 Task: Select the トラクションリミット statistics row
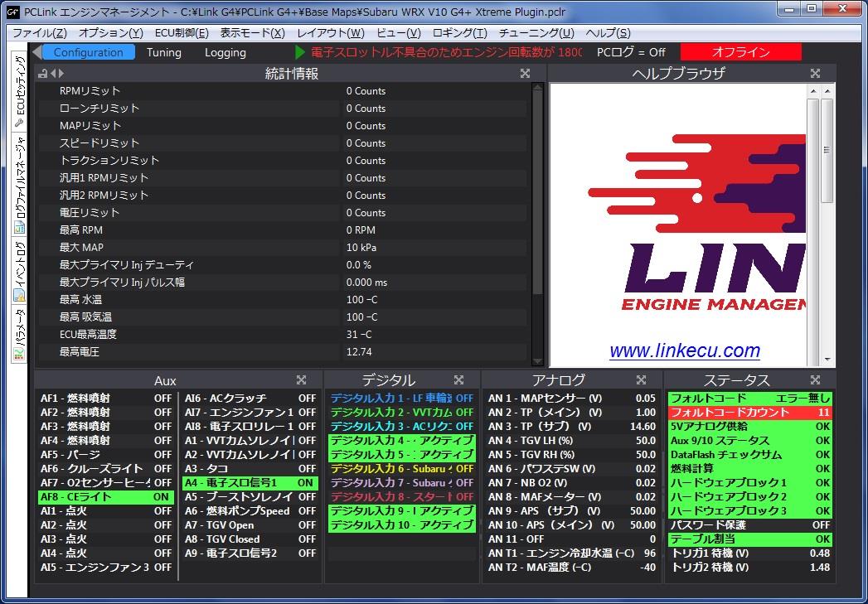point(283,161)
